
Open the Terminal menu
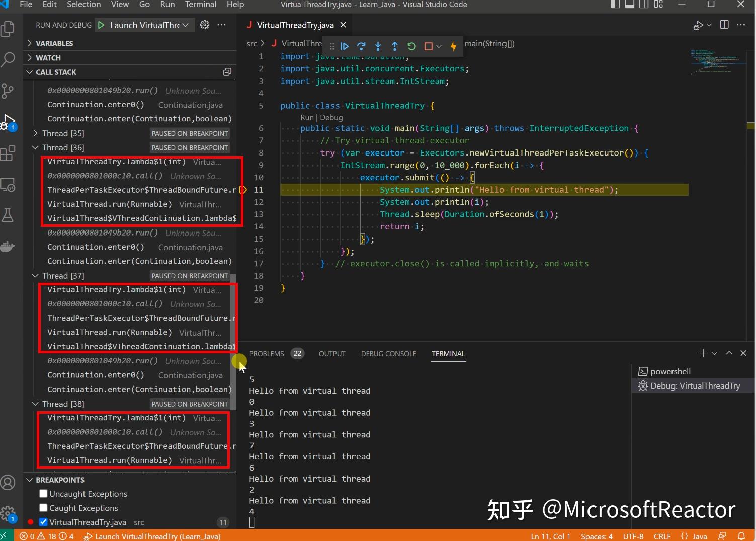(200, 5)
